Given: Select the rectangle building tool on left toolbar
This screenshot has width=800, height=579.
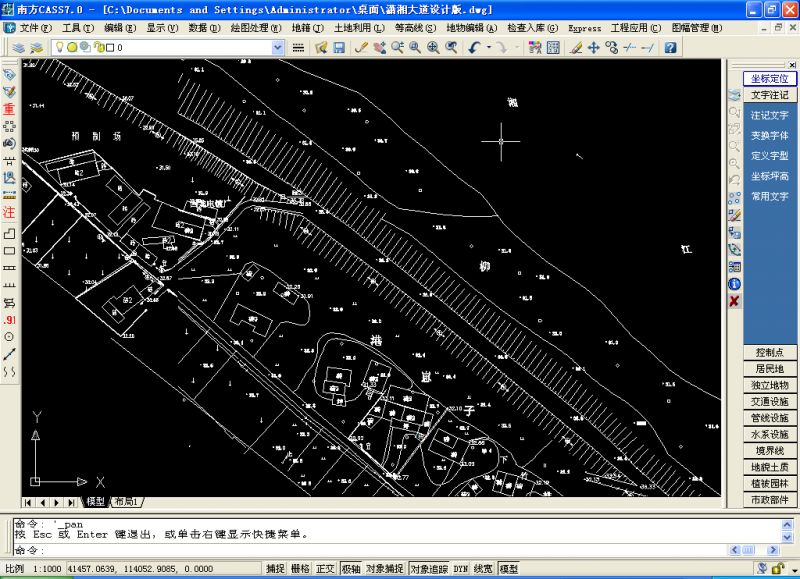Looking at the screenshot, I should (9, 251).
